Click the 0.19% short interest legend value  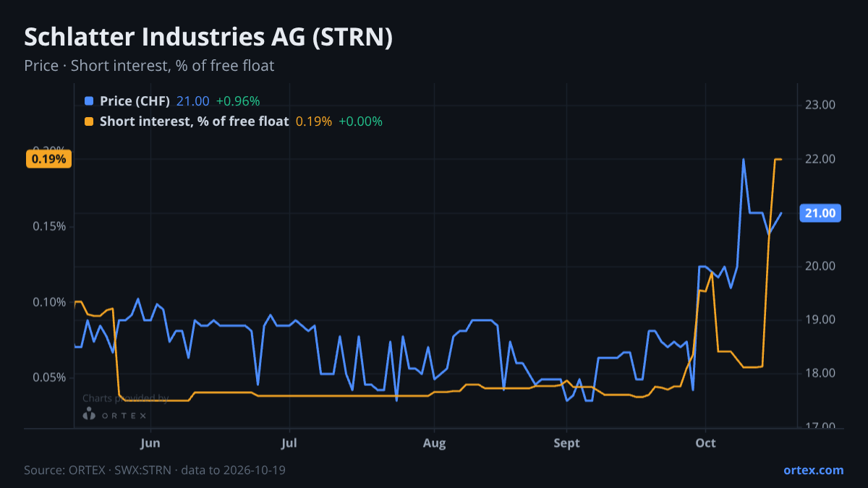click(x=314, y=121)
